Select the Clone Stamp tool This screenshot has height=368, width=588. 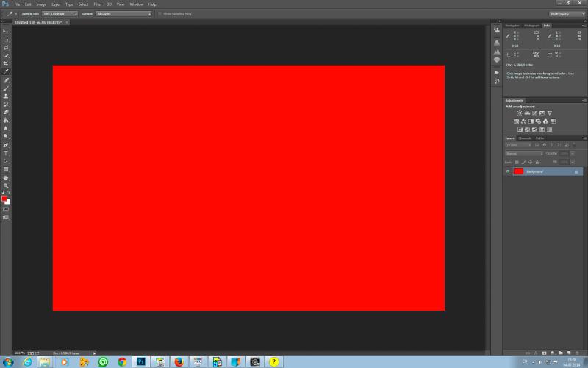pyautogui.click(x=6, y=96)
